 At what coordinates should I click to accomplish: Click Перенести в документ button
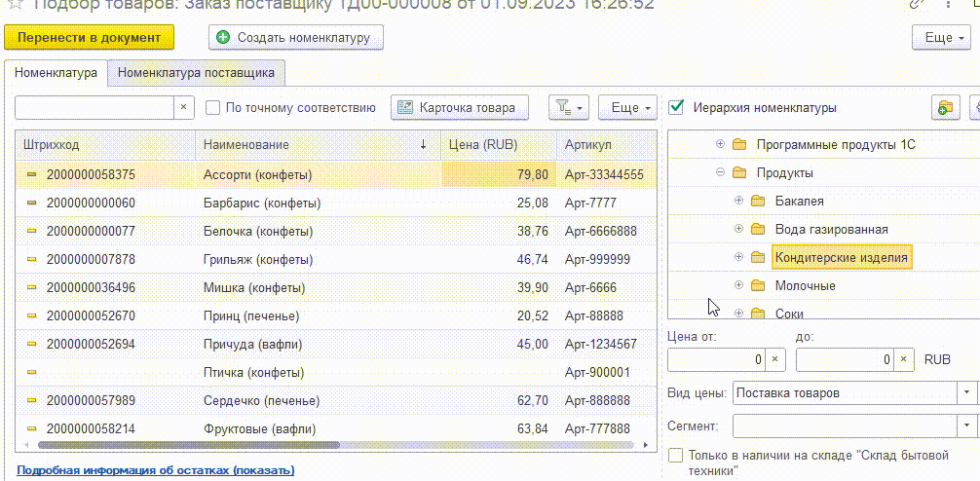click(x=89, y=37)
